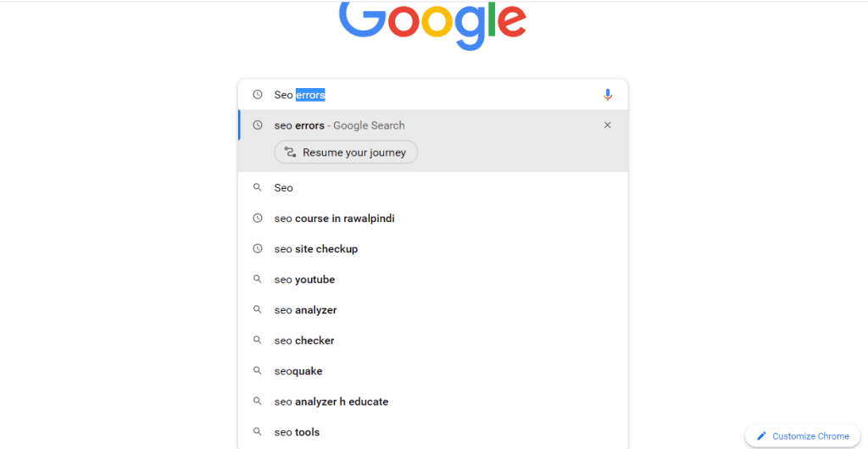
Task: Click the voice search microphone icon
Action: click(608, 95)
